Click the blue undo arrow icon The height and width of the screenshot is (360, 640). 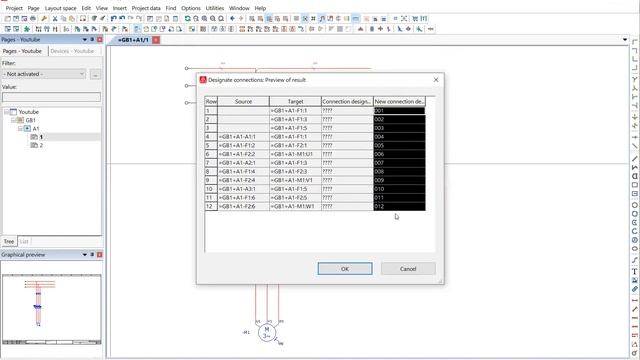tap(113, 19)
